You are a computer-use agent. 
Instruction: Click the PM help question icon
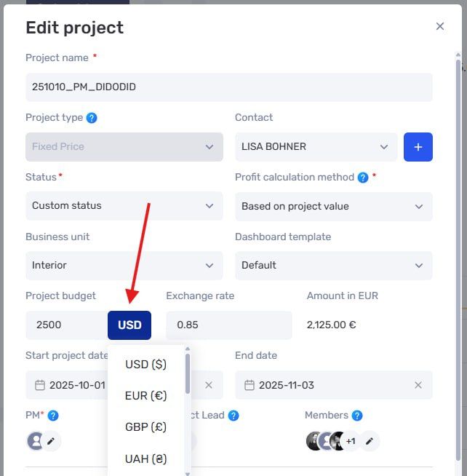coord(53,416)
